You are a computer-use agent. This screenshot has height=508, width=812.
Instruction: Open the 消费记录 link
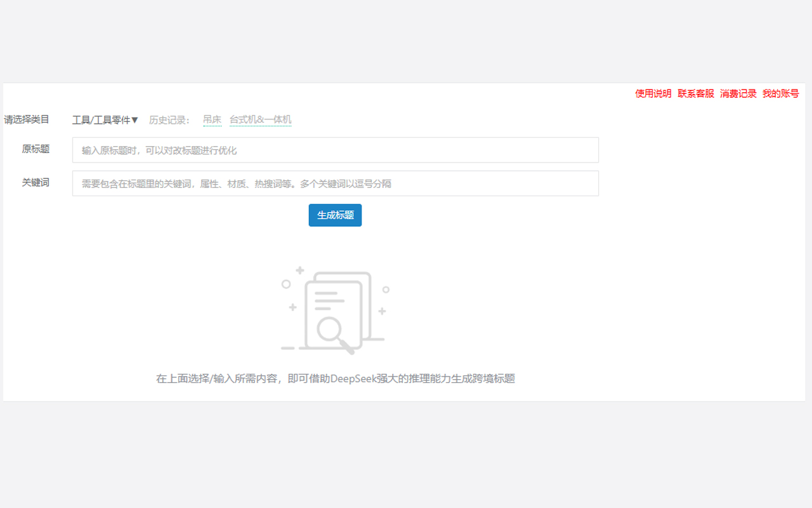[x=738, y=93]
